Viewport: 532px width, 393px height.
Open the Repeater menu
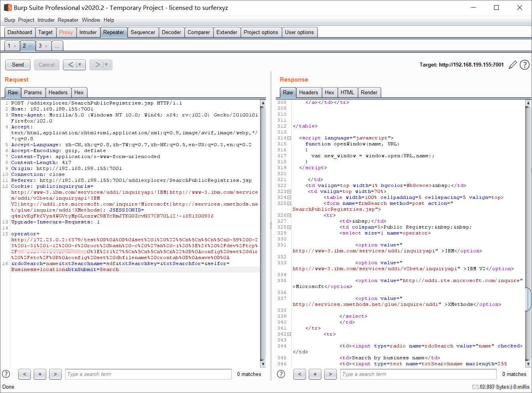pyautogui.click(x=68, y=20)
